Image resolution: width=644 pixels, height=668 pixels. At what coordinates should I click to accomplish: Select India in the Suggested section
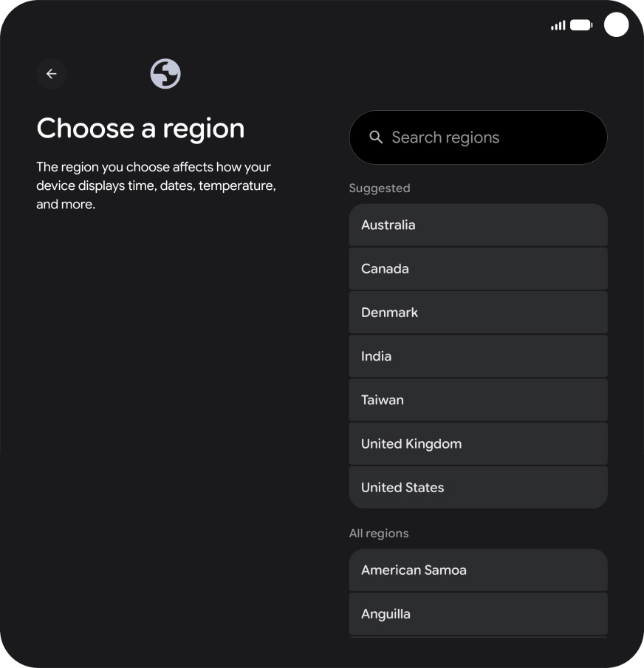[x=478, y=355]
